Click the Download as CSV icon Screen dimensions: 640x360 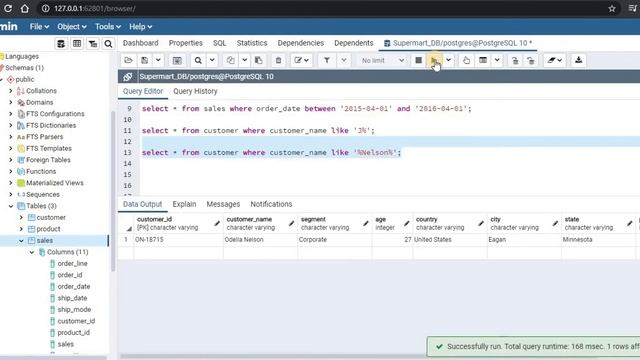[x=578, y=60]
